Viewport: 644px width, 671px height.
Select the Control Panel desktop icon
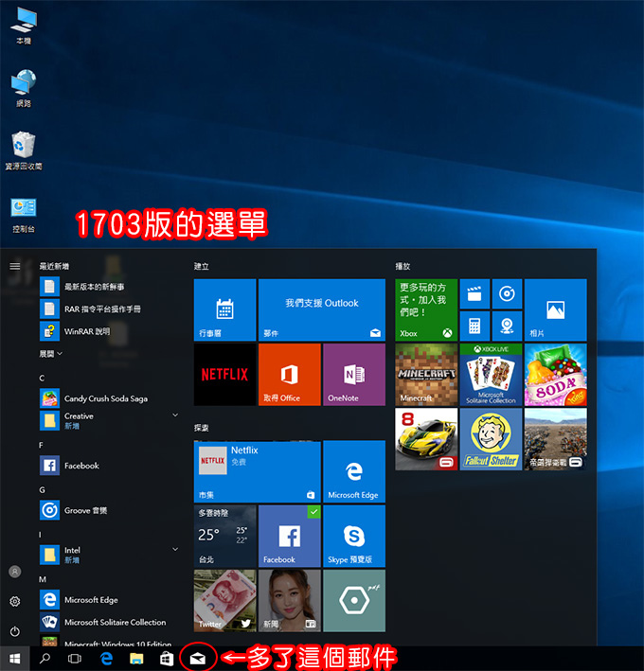tap(24, 215)
